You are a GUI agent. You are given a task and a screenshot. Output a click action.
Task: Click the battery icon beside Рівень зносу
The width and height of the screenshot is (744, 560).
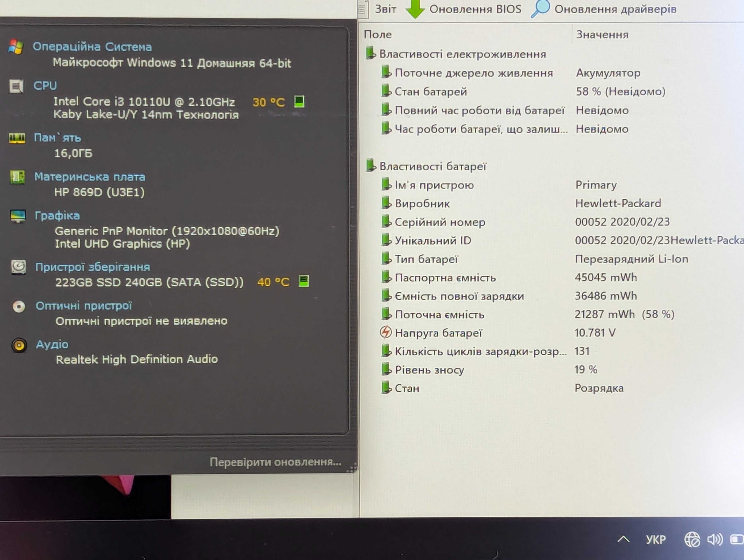point(386,369)
